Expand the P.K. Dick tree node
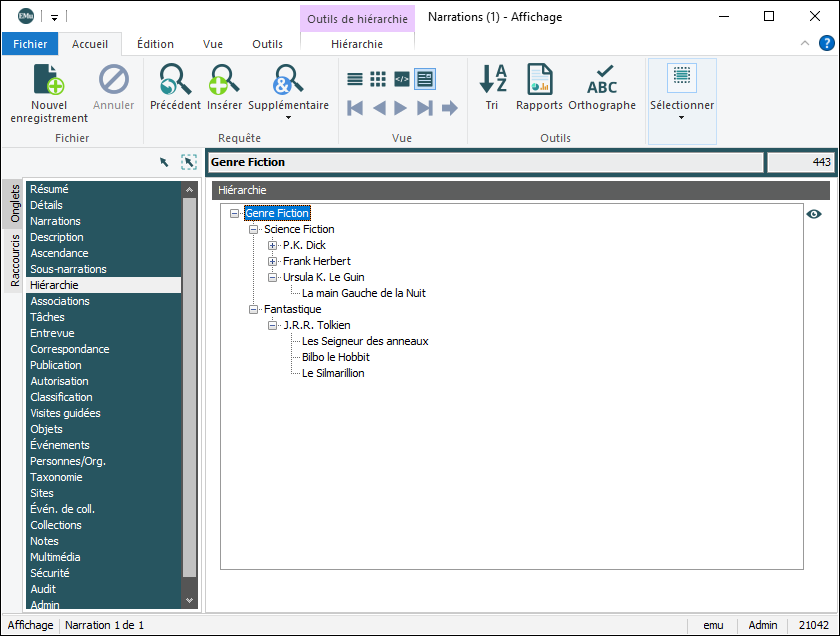This screenshot has width=840, height=636. (x=273, y=245)
